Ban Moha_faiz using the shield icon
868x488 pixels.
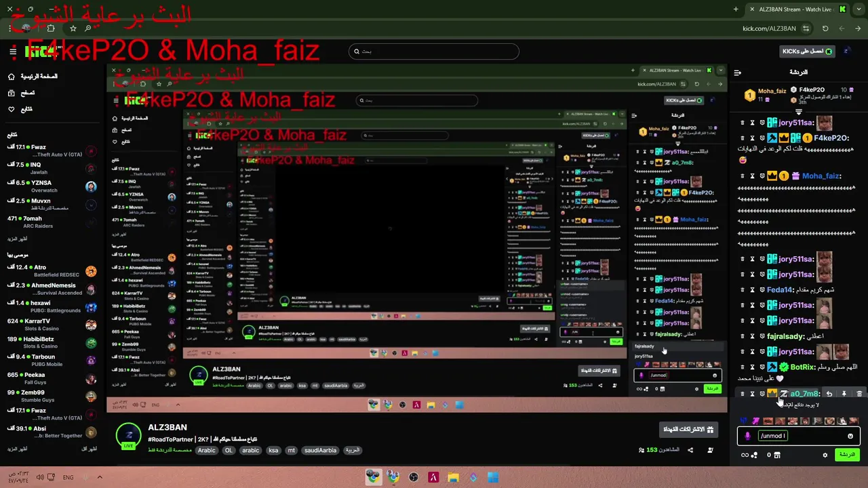point(762,176)
